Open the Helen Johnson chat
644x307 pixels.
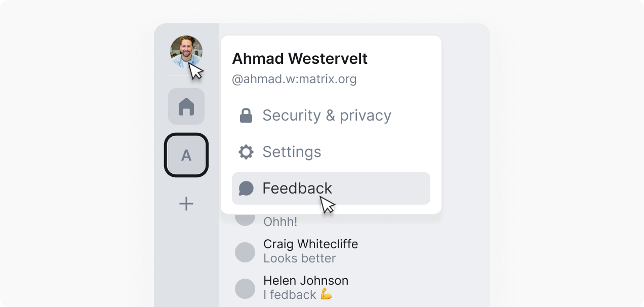(306, 281)
